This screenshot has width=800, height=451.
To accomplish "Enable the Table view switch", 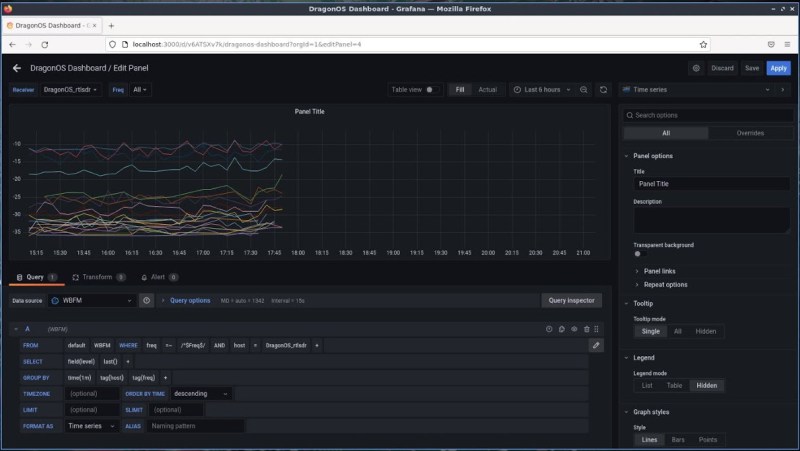I will (x=431, y=89).
